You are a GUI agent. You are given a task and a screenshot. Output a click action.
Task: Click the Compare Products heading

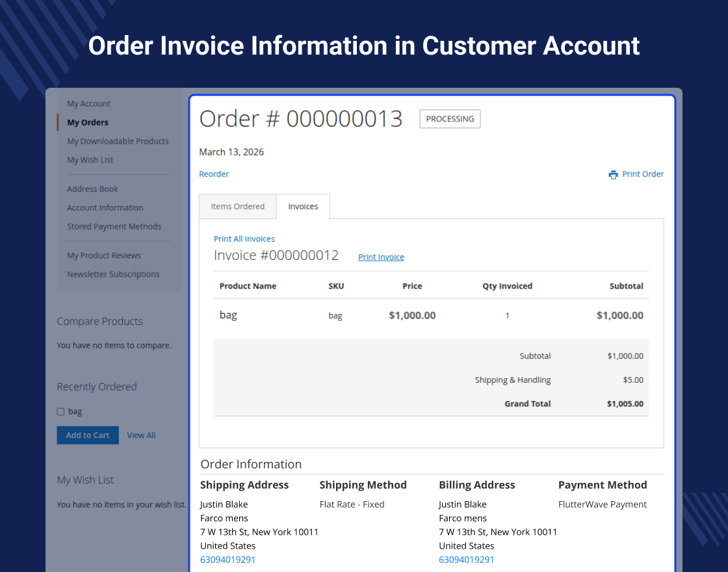tap(100, 321)
